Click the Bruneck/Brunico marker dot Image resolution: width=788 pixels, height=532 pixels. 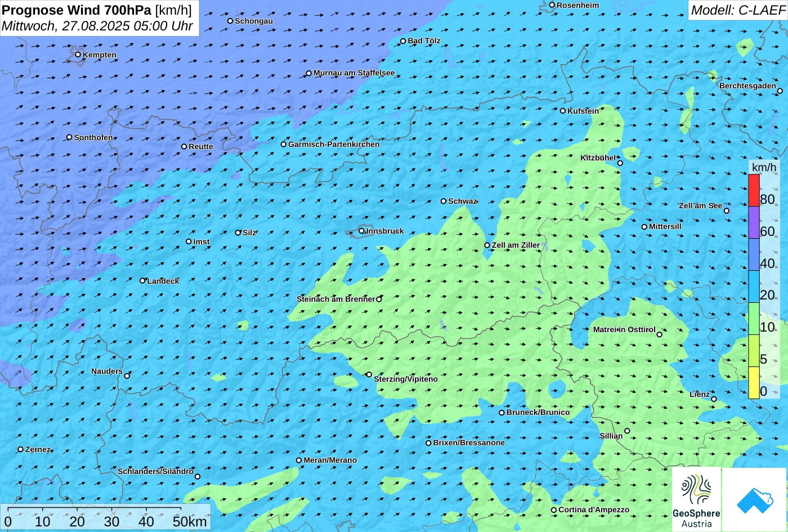[502, 413]
